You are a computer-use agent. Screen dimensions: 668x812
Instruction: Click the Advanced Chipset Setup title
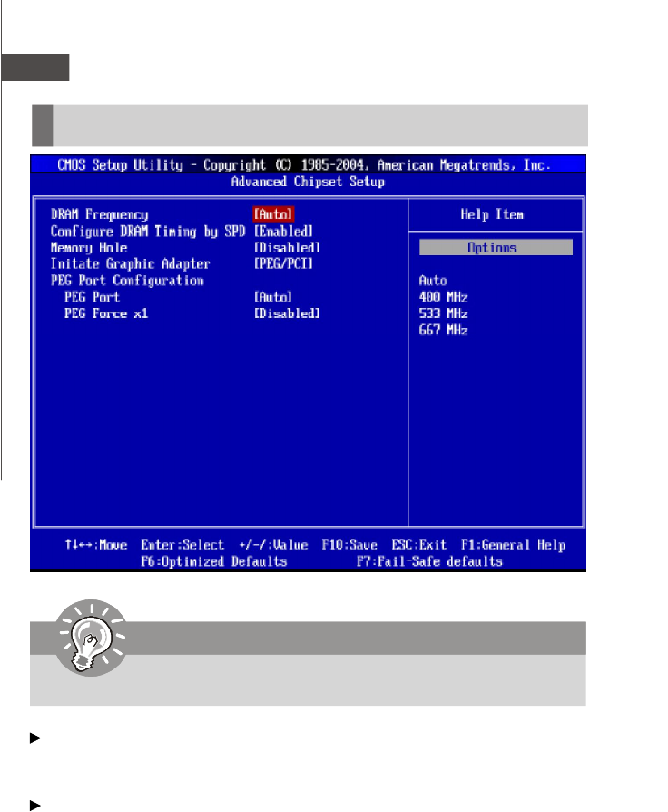pyautogui.click(x=308, y=182)
